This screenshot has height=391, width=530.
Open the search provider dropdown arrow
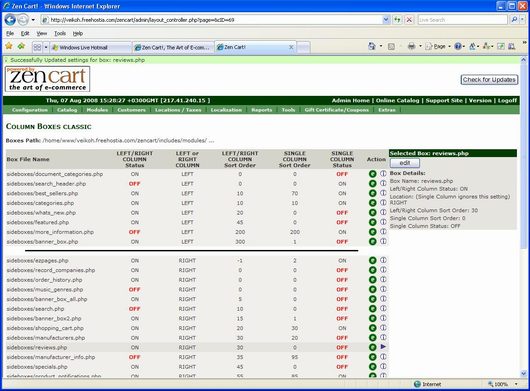pos(523,20)
